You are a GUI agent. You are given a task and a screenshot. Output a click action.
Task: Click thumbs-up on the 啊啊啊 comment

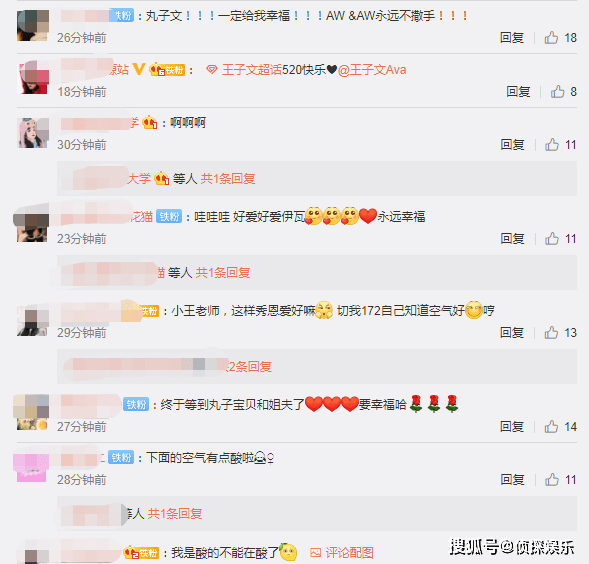click(551, 144)
